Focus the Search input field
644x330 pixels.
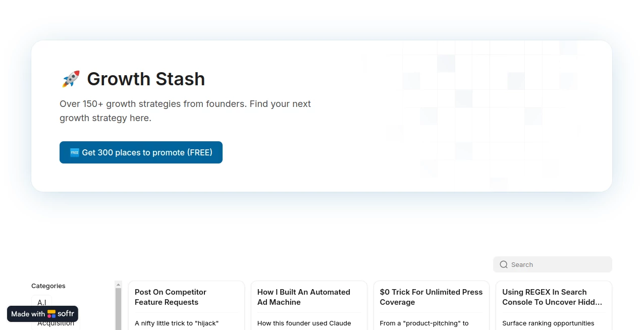(x=553, y=264)
